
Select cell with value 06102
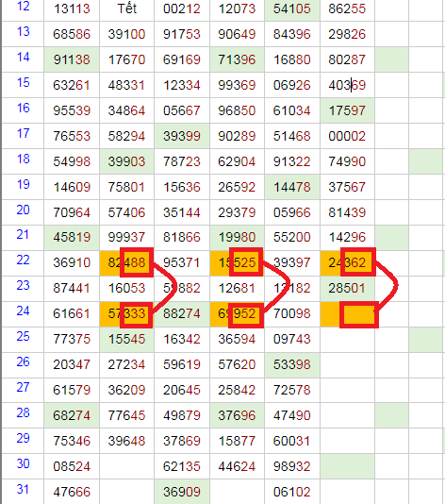(x=292, y=492)
